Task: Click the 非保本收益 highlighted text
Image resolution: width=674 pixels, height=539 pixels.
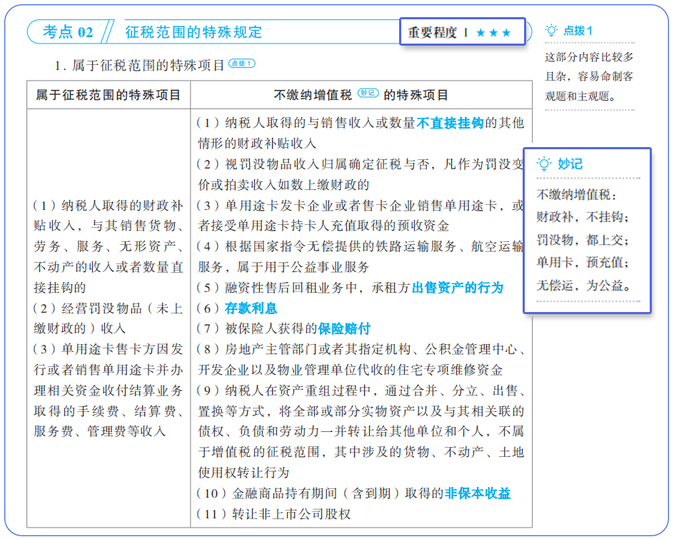Action: [478, 493]
